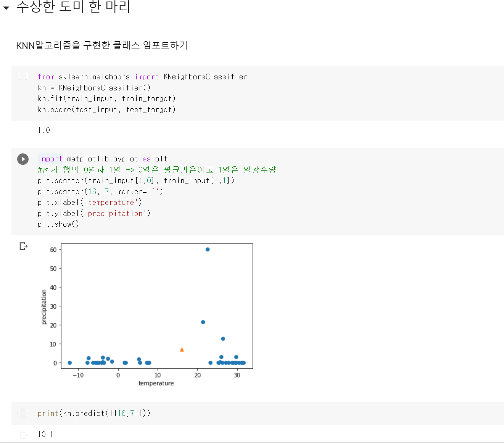Collapse the 수상한 도미 한 마리 section
Viewport: 504px width, 443px height.
6,7
